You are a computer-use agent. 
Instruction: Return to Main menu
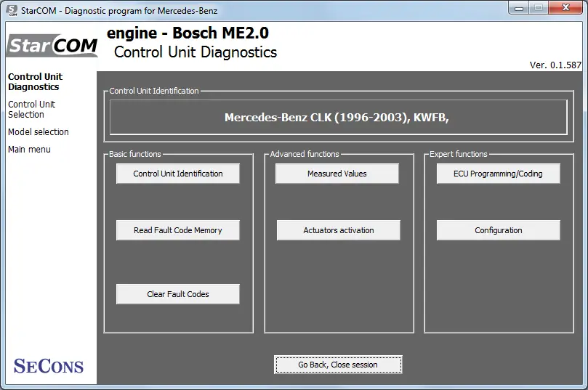(x=29, y=149)
